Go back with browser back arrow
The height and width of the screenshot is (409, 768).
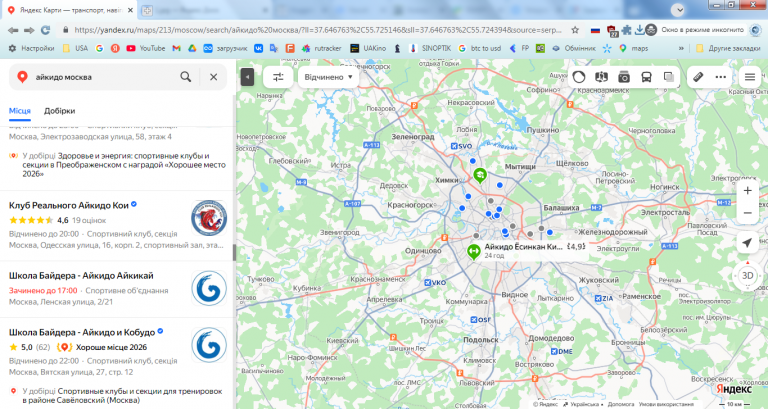pyautogui.click(x=13, y=30)
